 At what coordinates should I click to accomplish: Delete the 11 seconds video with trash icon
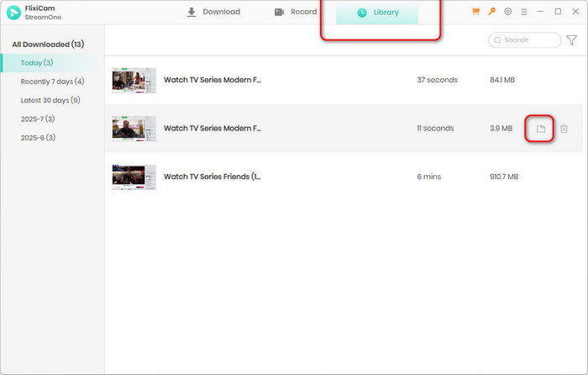point(564,129)
